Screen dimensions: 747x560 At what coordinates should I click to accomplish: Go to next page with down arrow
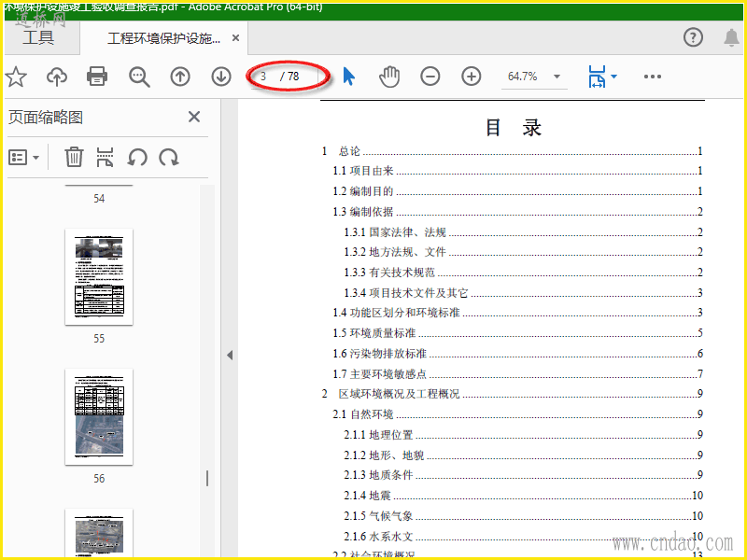pyautogui.click(x=221, y=77)
